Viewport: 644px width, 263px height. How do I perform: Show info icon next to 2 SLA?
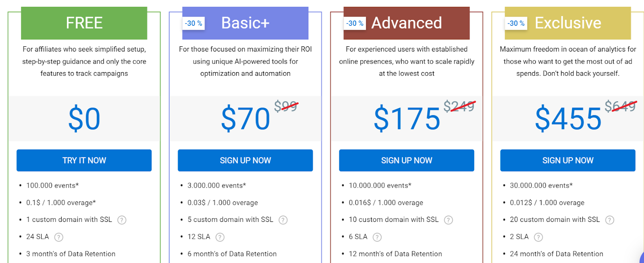pos(538,237)
